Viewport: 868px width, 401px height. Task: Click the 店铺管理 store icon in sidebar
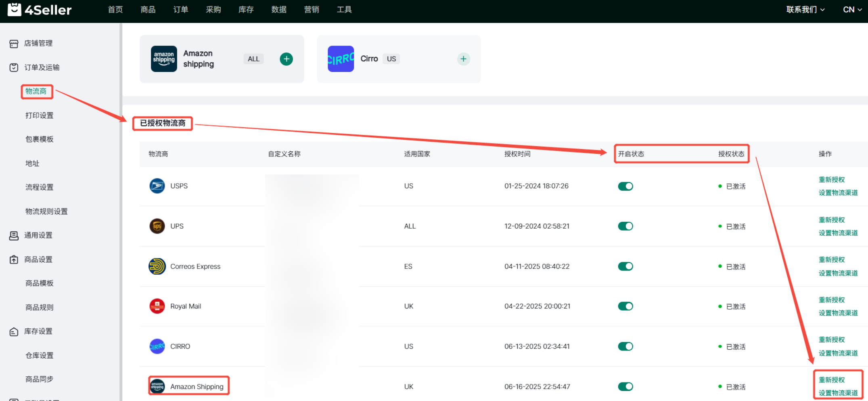pyautogui.click(x=14, y=44)
